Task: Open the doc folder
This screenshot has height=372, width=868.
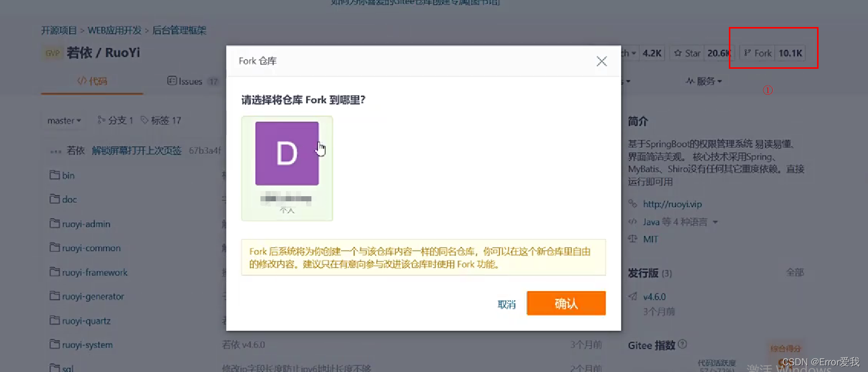Action: click(x=69, y=199)
